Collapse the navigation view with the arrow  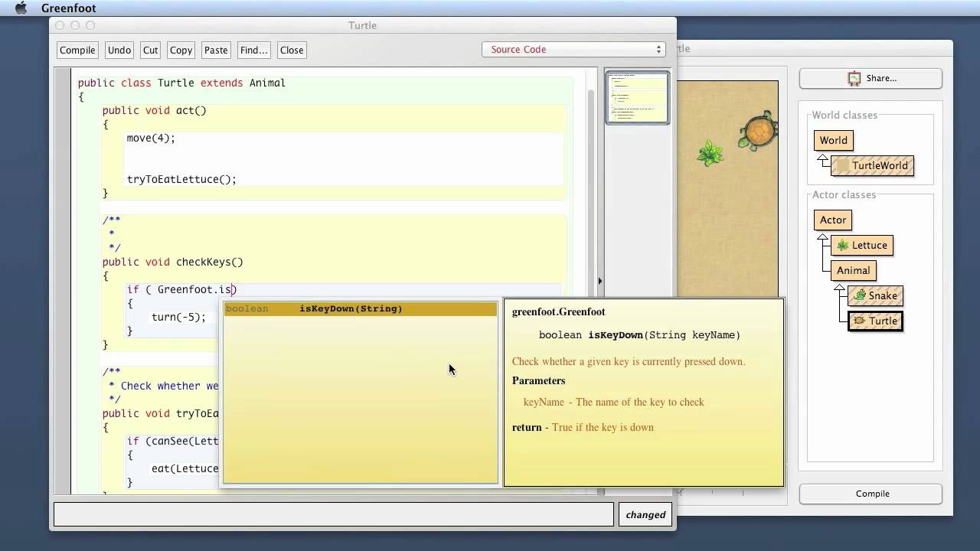tap(599, 281)
